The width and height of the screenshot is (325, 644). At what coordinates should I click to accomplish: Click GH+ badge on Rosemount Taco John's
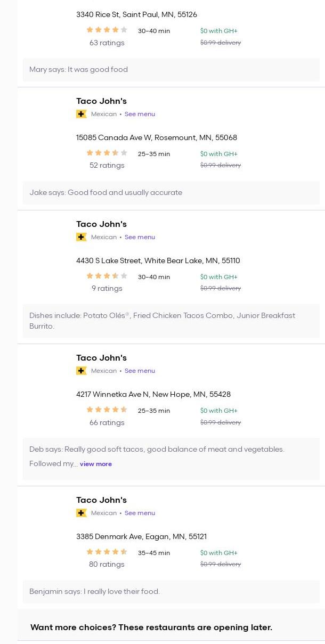pyautogui.click(x=82, y=114)
